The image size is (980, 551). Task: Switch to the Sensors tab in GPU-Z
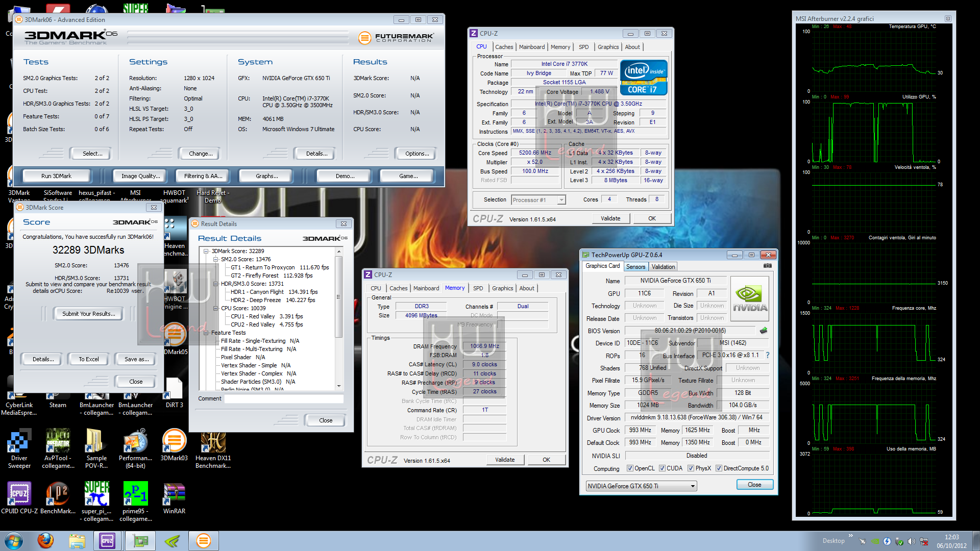(636, 267)
